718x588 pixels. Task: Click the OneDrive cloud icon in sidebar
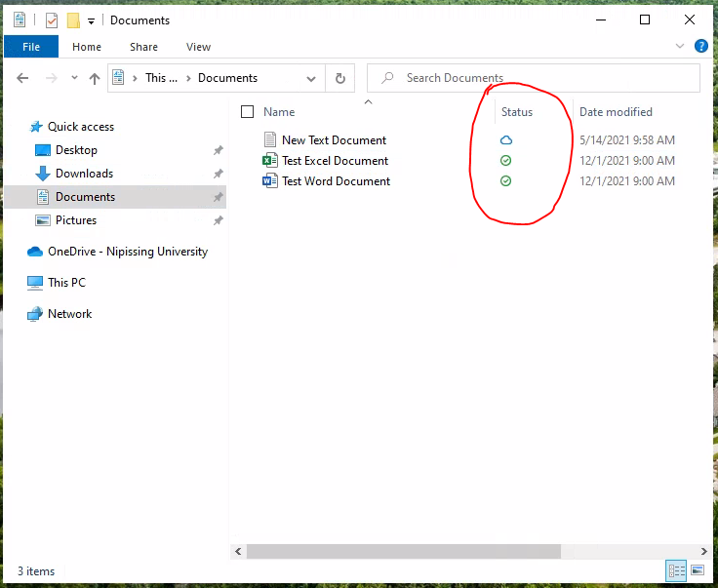[x=35, y=252]
